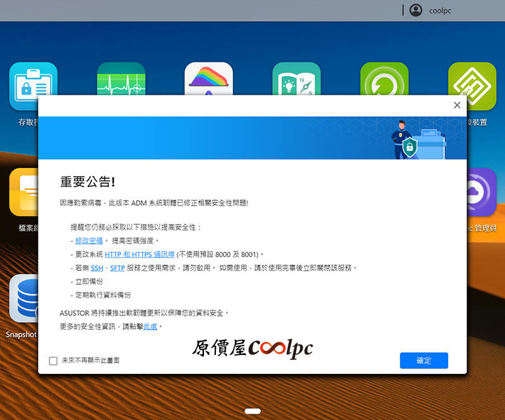Open the File Explorer (檔案總管) yellow icon
This screenshot has width=505, height=420.
pos(24,193)
